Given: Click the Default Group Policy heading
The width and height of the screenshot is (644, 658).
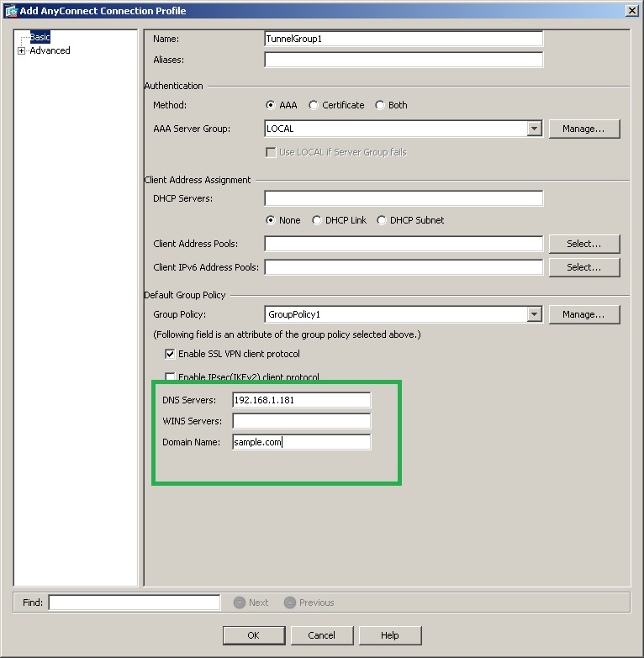Looking at the screenshot, I should [x=185, y=295].
